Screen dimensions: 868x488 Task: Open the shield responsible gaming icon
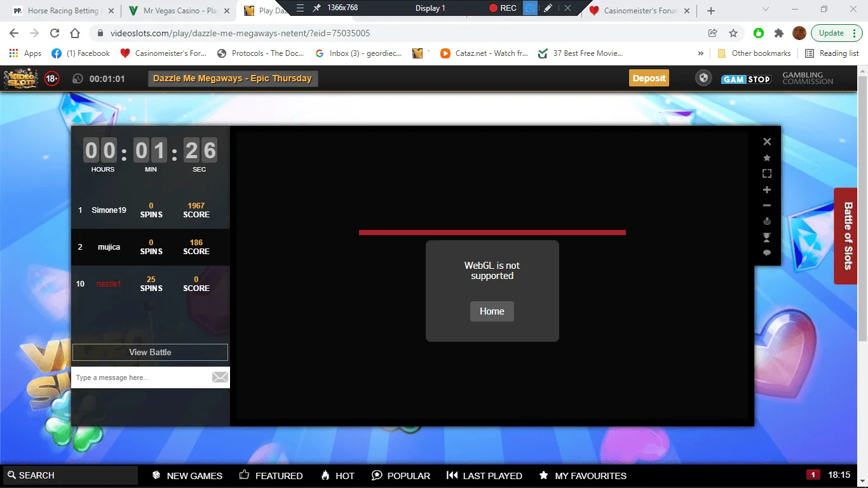pos(703,78)
